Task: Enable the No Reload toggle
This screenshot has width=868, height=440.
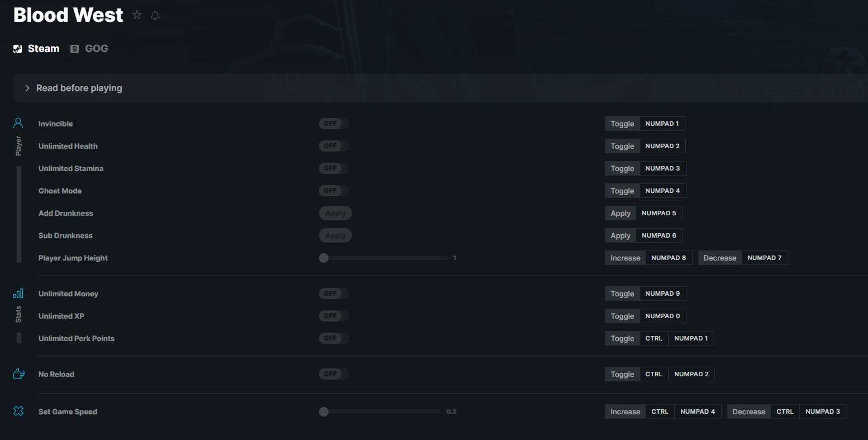Action: pos(333,374)
